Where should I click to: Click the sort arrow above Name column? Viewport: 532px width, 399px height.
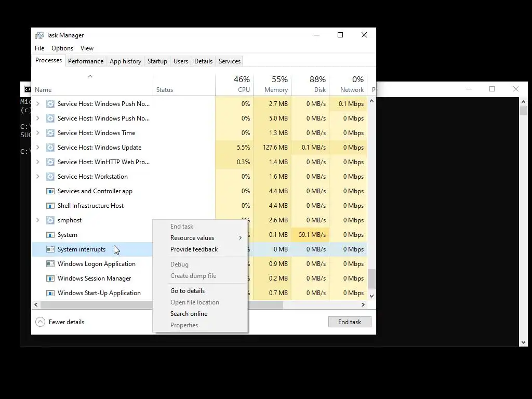tap(90, 77)
